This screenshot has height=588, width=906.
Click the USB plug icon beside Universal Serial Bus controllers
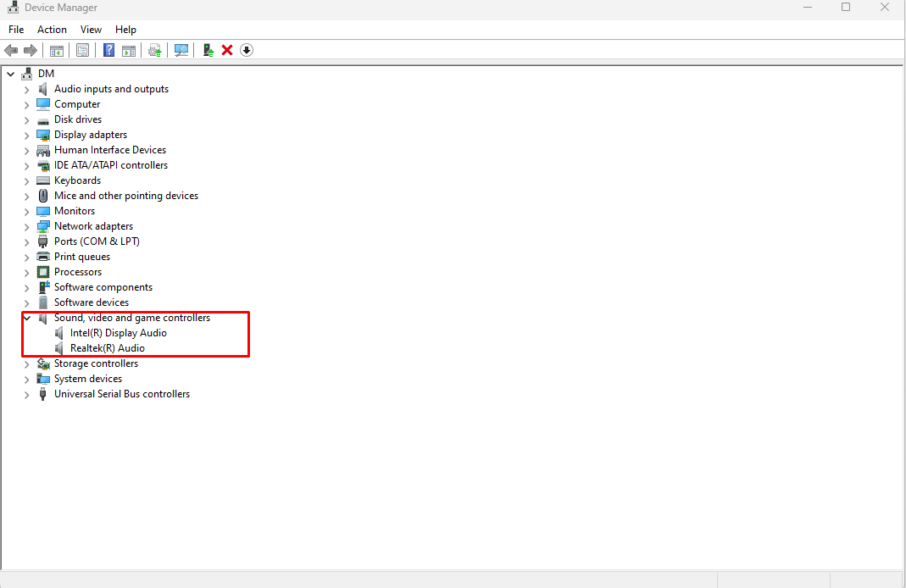[x=42, y=394]
